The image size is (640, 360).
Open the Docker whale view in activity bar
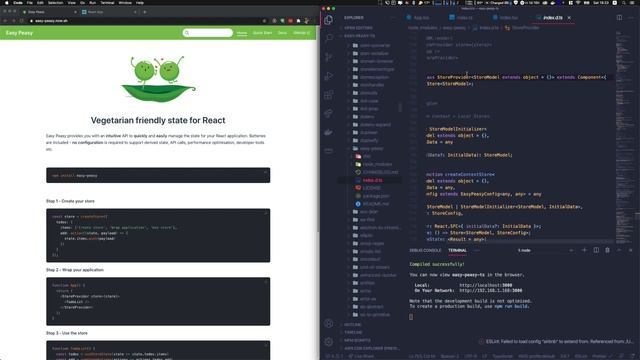tap(329, 132)
